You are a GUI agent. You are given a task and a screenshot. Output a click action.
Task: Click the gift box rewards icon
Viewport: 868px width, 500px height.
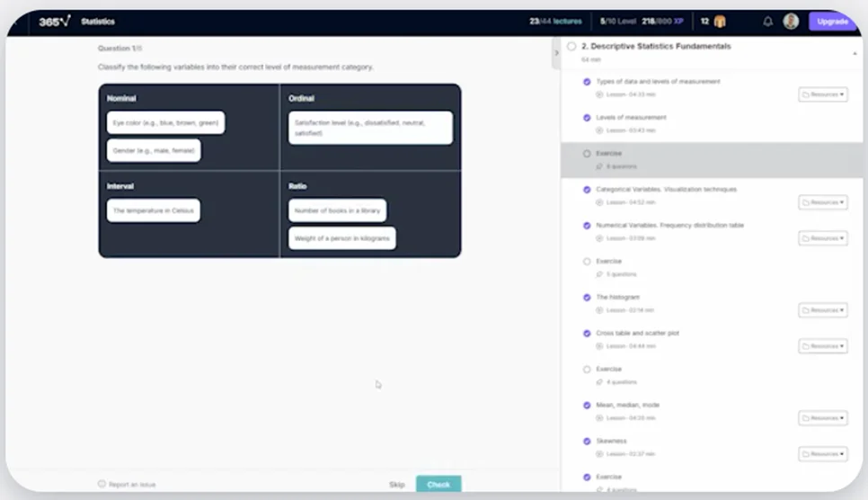point(720,22)
